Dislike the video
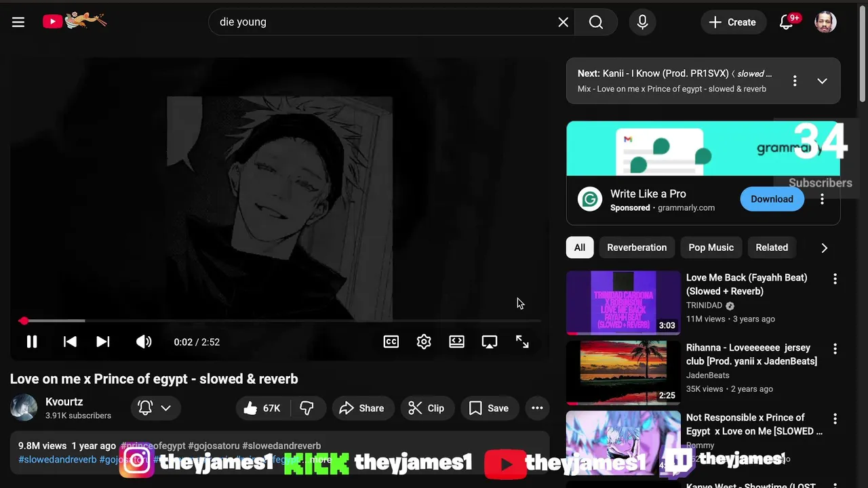The image size is (868, 488). click(x=307, y=408)
